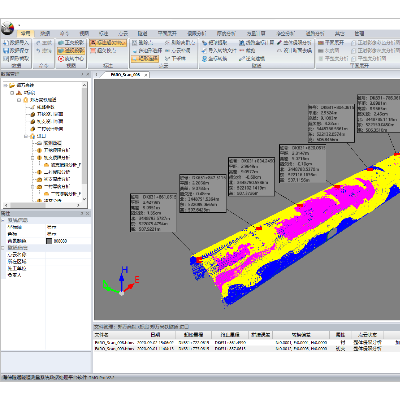Select the highlighted first ribbon tab
Viewport: 400px width, 400px height.
(x=25, y=34)
